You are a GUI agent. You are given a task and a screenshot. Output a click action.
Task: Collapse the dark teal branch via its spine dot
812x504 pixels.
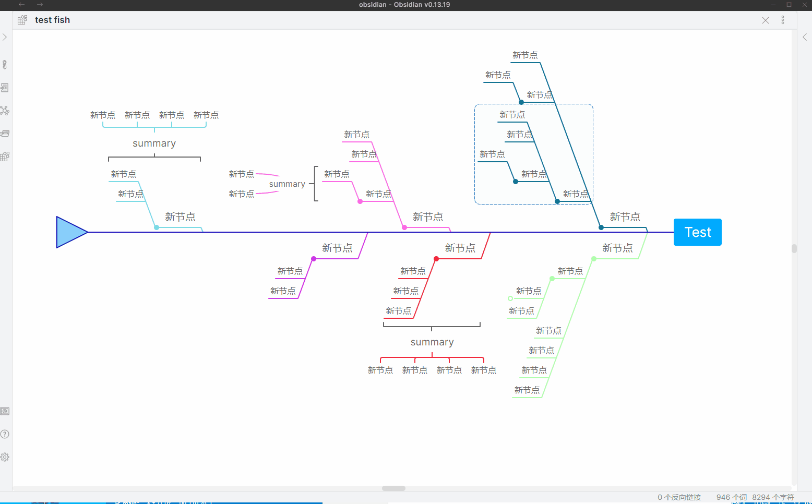(x=601, y=227)
